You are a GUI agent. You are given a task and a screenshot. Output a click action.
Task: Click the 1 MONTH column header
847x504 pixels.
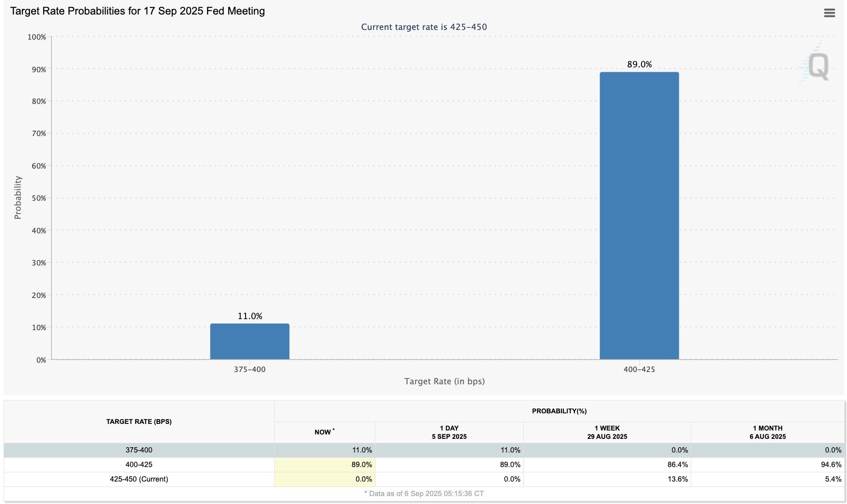point(767,432)
